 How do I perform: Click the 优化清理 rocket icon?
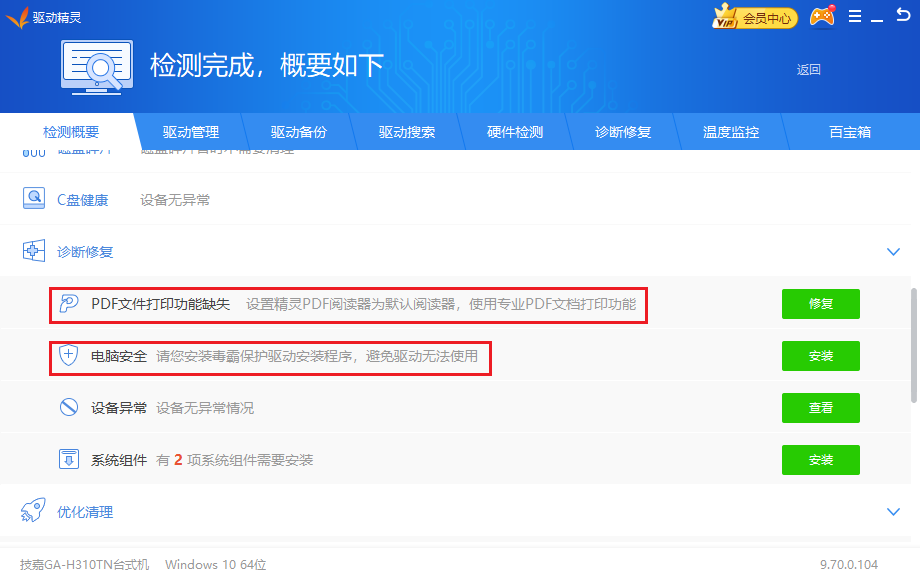point(34,512)
